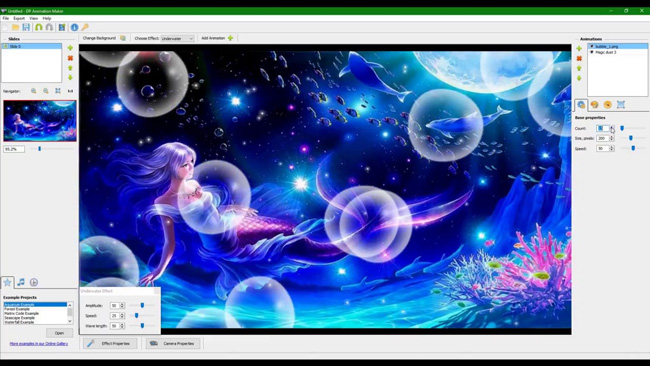Click the Size pixels value field showing 200
Screen dimensions: 650x366
(x=603, y=138)
